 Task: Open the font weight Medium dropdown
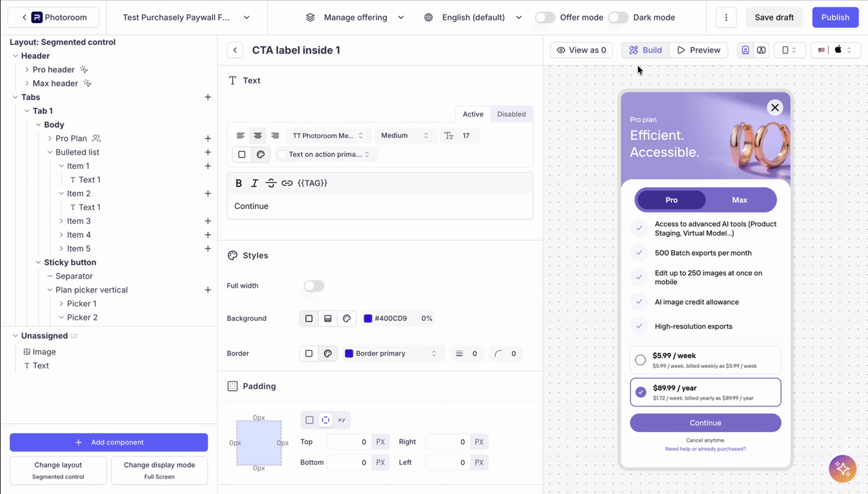click(x=404, y=136)
